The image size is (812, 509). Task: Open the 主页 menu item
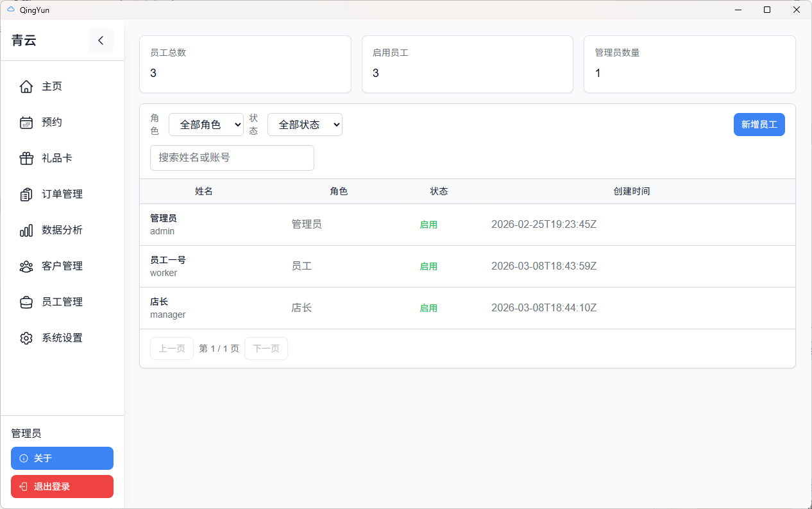[x=62, y=87]
